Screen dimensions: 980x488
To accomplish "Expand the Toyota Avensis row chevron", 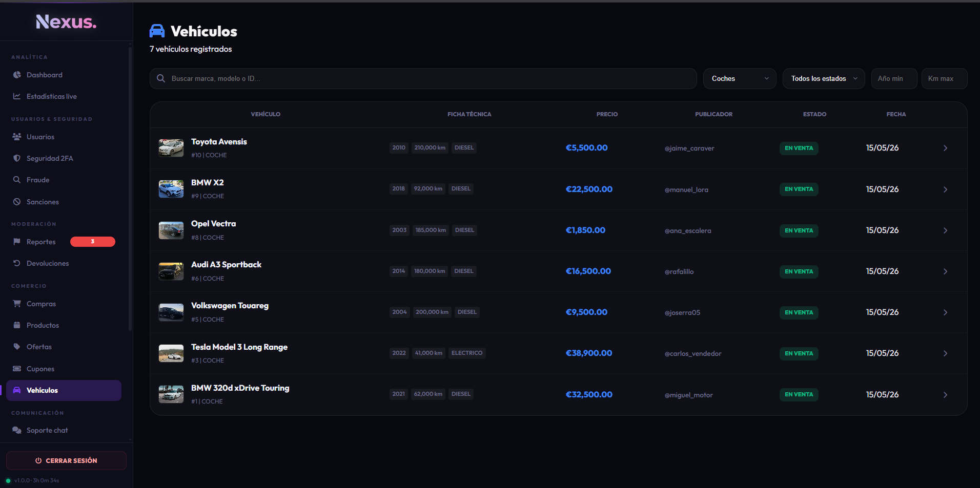I will tap(945, 148).
